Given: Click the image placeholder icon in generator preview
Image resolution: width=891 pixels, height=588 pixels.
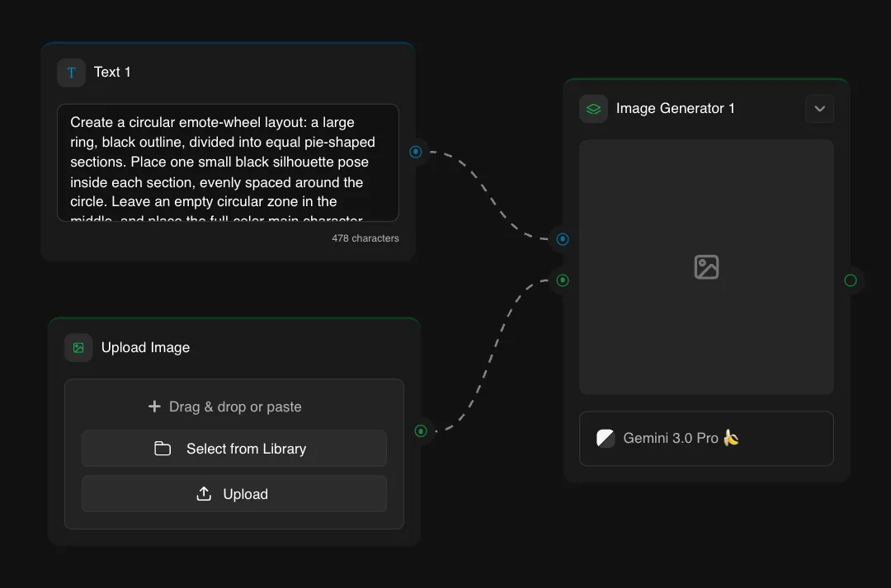Looking at the screenshot, I should [x=706, y=266].
